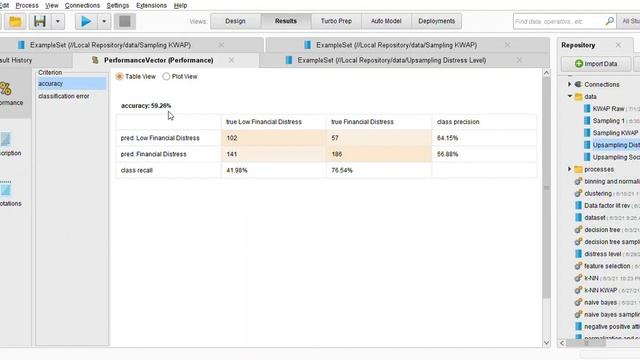Close the first Sampling KWAP ExampleSet tab
This screenshot has height=360, width=640.
point(221,45)
